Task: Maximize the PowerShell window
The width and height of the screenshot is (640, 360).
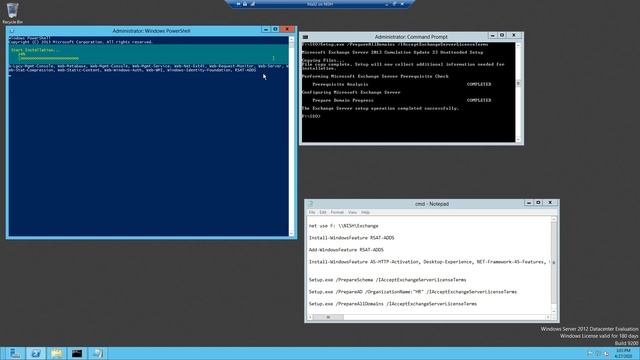Action: [x=275, y=29]
